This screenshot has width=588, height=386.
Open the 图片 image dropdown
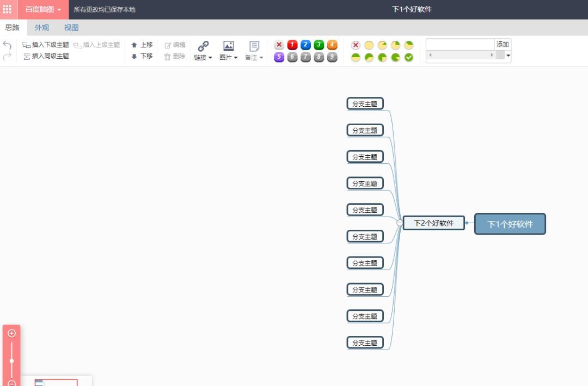click(x=228, y=51)
